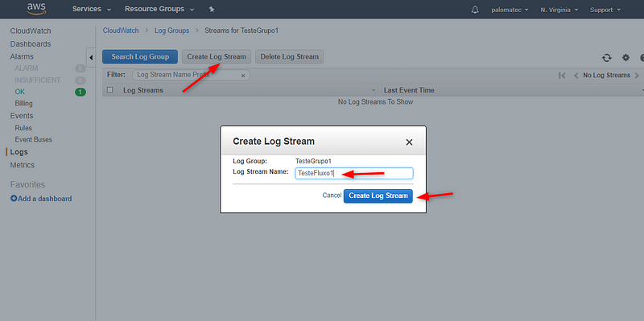Open Rules under Events
This screenshot has width=644, height=321.
23,128
